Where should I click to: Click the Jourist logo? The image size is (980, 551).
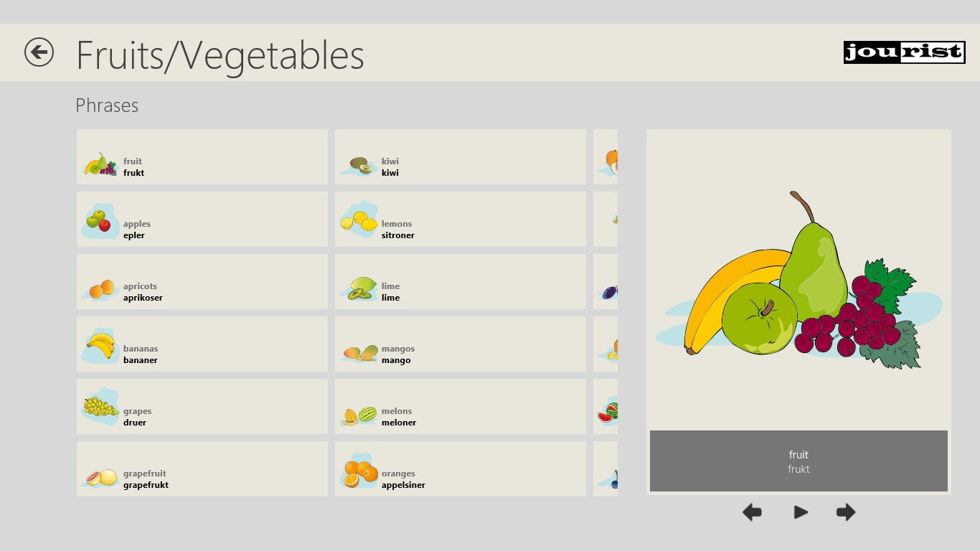tap(904, 52)
